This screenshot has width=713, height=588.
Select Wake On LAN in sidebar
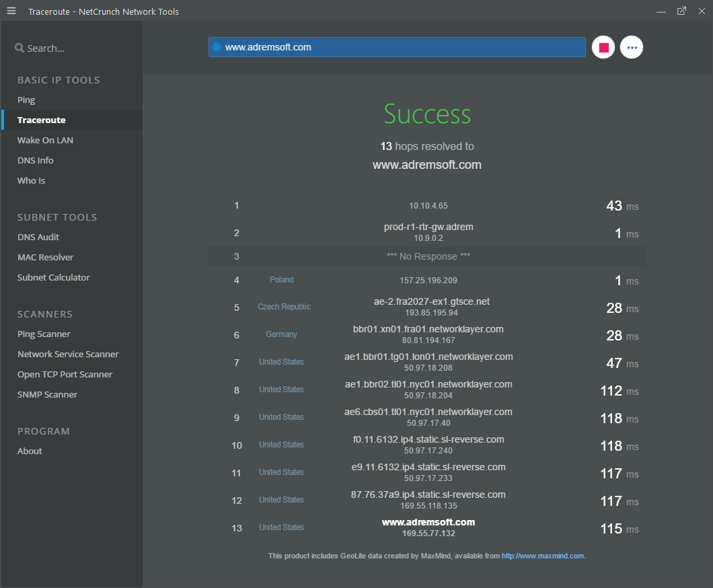click(45, 140)
